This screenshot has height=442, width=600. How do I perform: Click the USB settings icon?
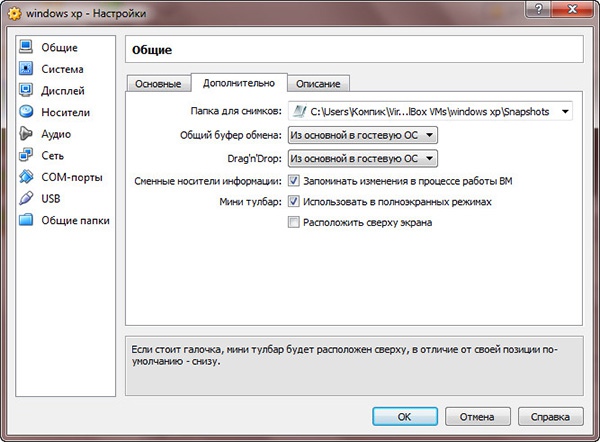click(x=25, y=198)
